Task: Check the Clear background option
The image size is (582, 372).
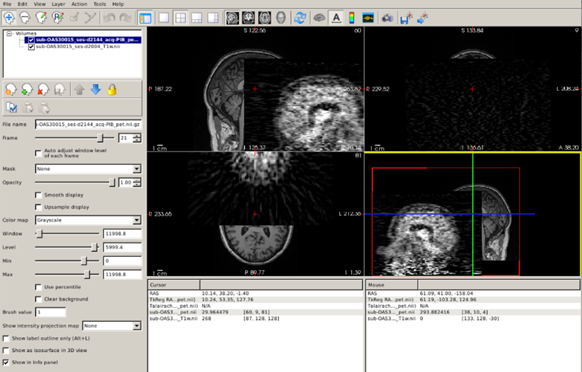Action: (38, 299)
